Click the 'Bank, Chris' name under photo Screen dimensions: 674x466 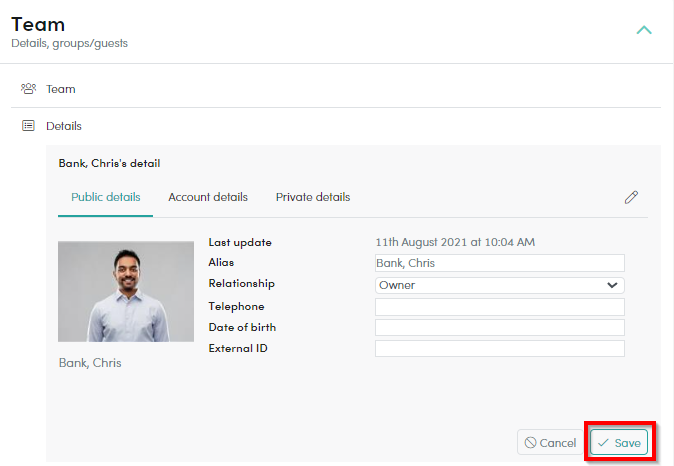click(x=90, y=363)
